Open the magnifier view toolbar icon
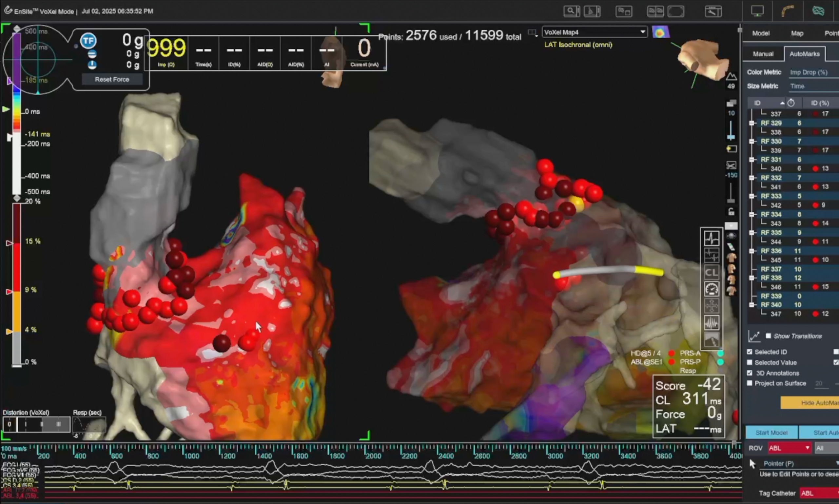 tap(571, 11)
